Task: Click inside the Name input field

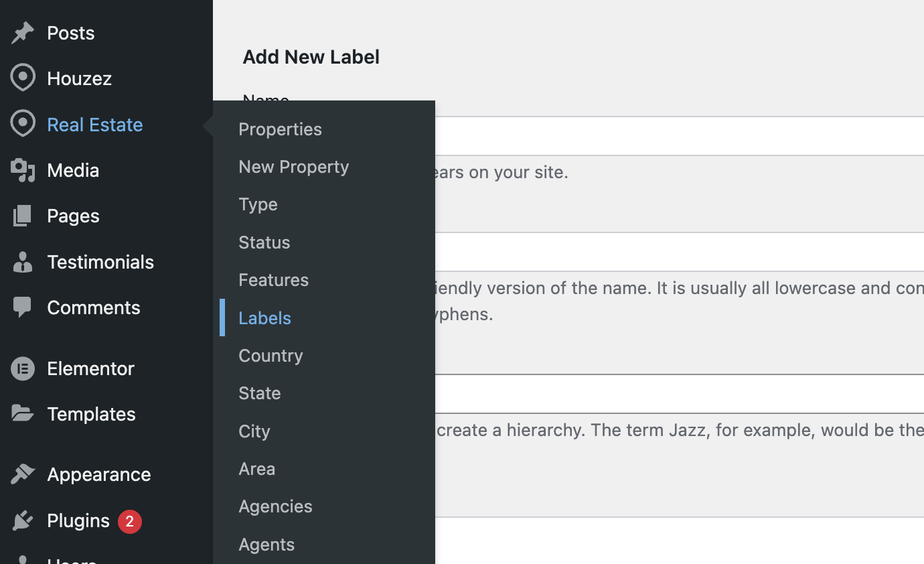Action: [x=670, y=134]
